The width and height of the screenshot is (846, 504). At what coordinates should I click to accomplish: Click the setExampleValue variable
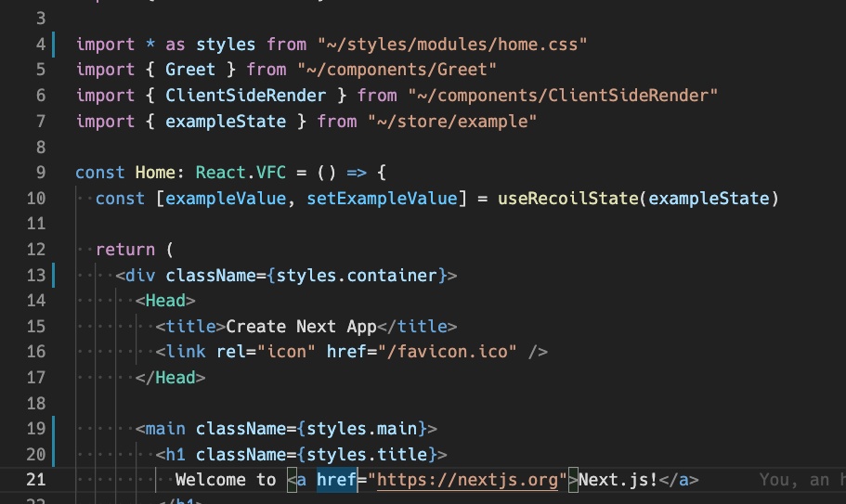[382, 199]
